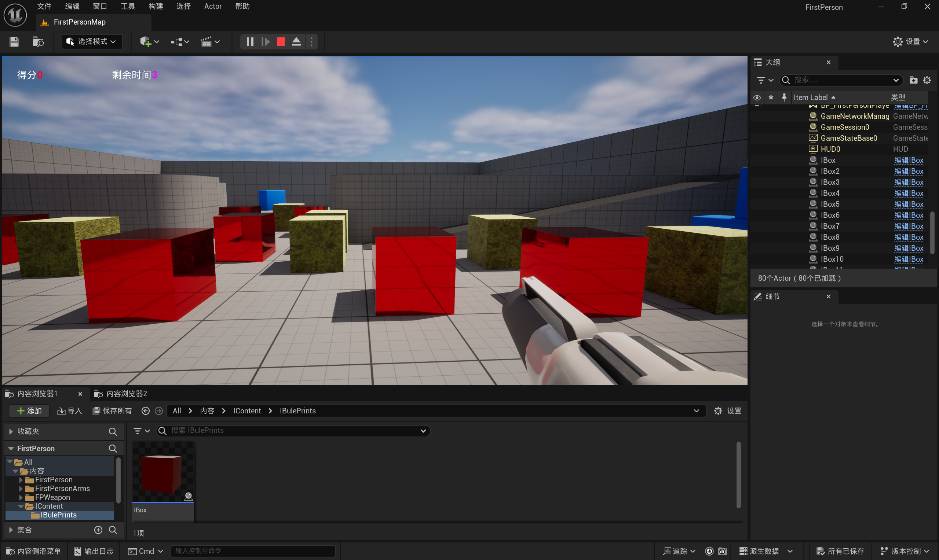939x560 pixels.
Task: Expand the 收藏夹 favorites section
Action: [11, 431]
